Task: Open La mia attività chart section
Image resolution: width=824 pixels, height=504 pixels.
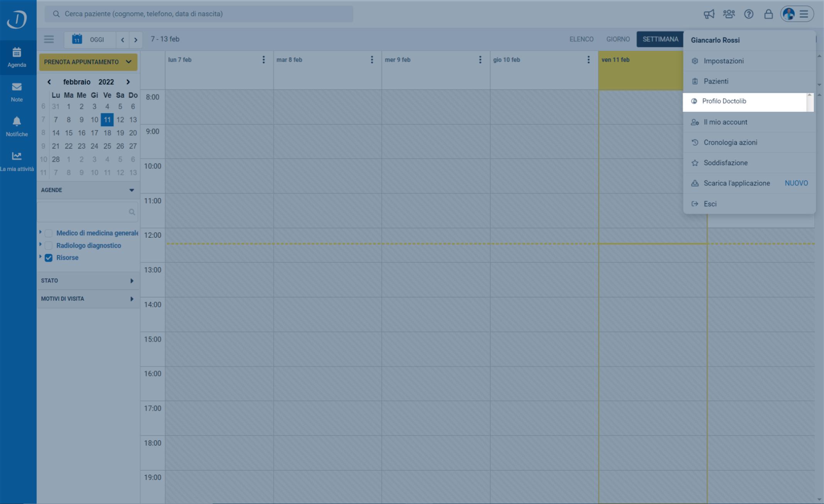Action: coord(17,162)
